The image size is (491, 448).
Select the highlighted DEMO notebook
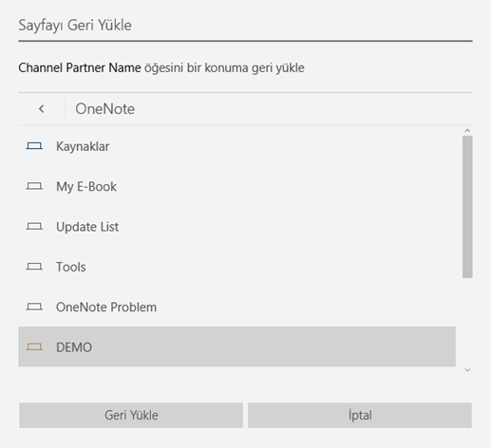coord(237,346)
